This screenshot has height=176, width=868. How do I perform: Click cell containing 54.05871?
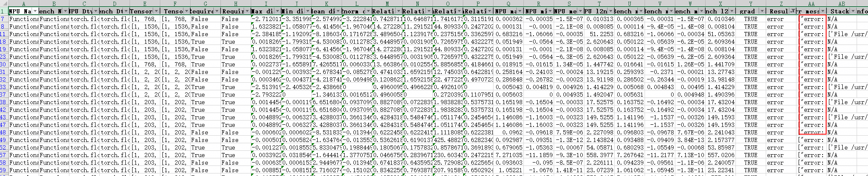599,147
